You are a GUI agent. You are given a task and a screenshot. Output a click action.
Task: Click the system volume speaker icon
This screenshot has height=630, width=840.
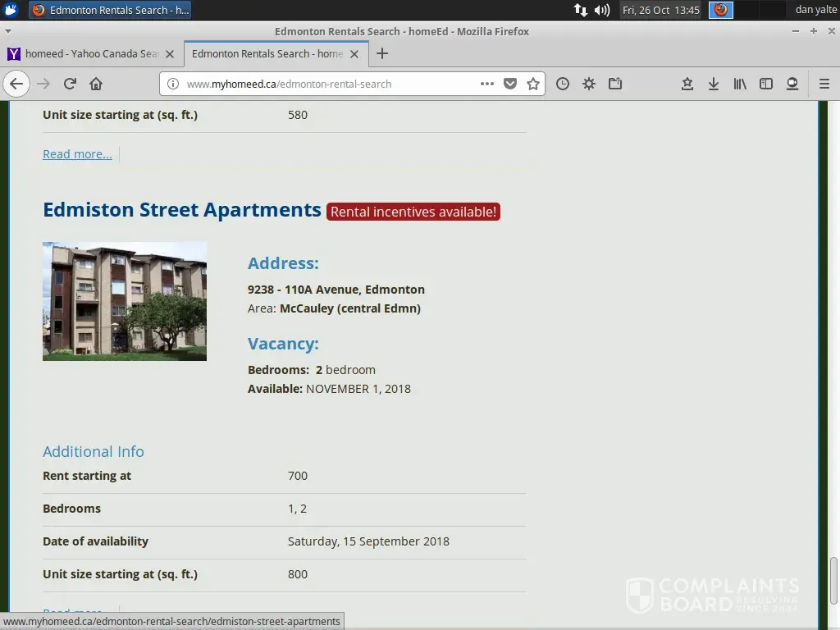click(x=602, y=10)
